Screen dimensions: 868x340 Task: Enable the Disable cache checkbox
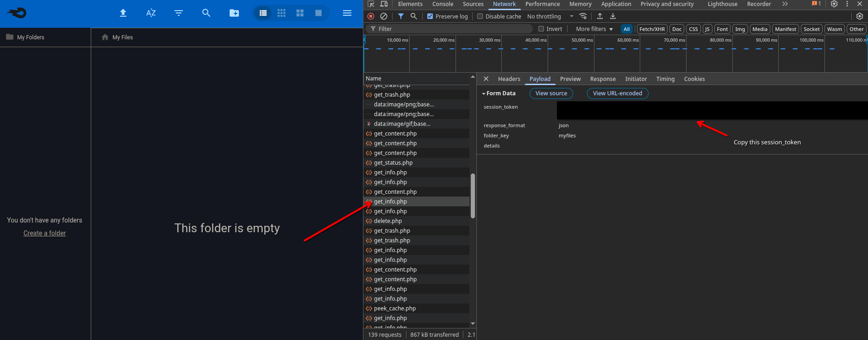click(480, 16)
